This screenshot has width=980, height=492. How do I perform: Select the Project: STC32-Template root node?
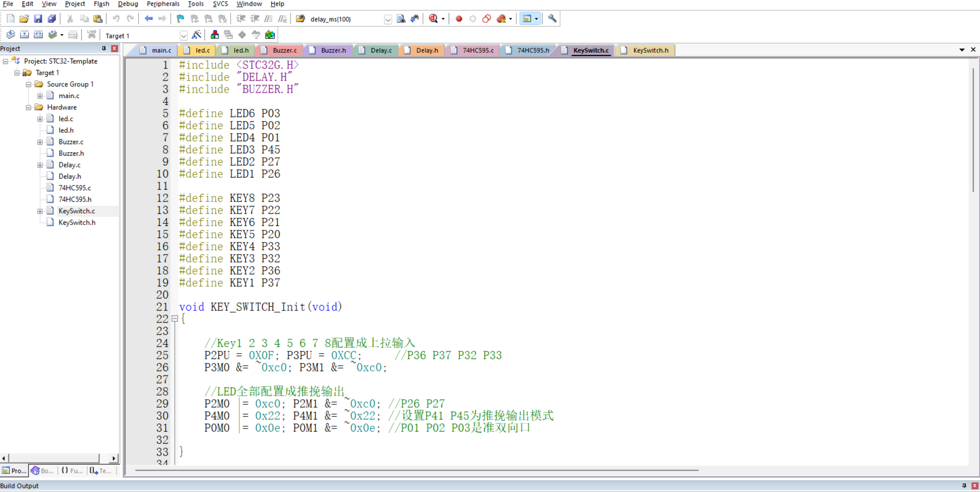point(61,61)
